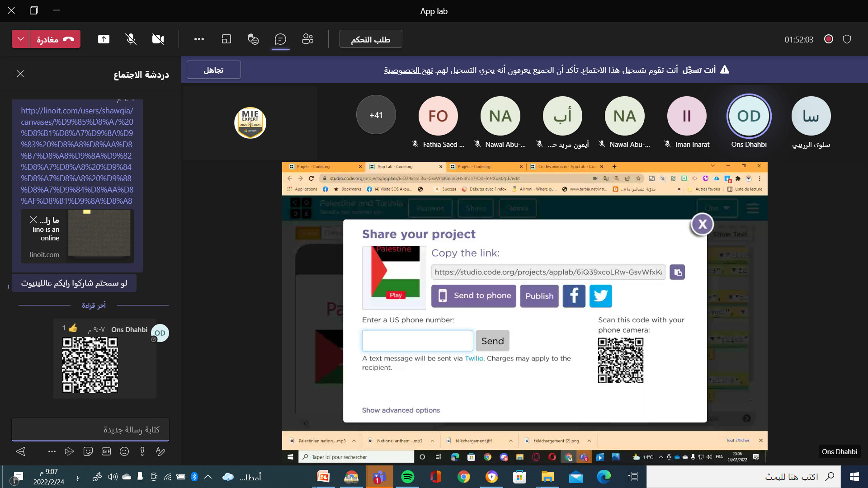Request control with طلب التحكم button
The height and width of the screenshot is (488, 868).
point(371,39)
